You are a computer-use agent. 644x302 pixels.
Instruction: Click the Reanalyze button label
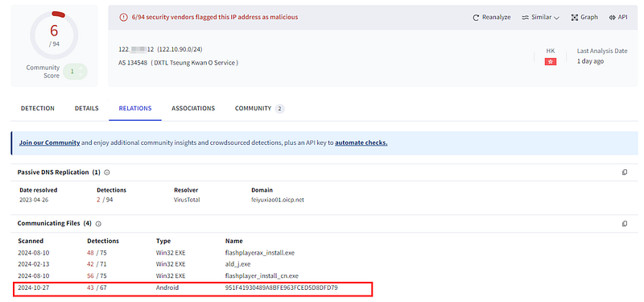pyautogui.click(x=497, y=17)
